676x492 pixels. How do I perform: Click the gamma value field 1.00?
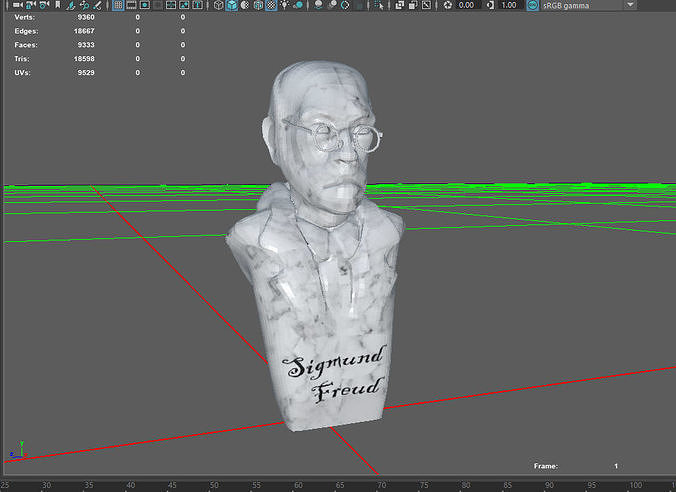(509, 5)
